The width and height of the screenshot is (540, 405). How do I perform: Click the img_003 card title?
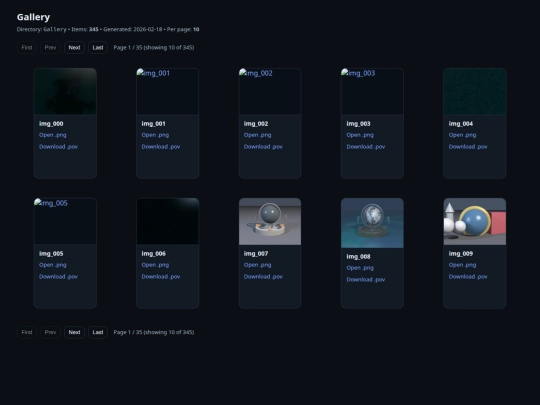click(358, 124)
